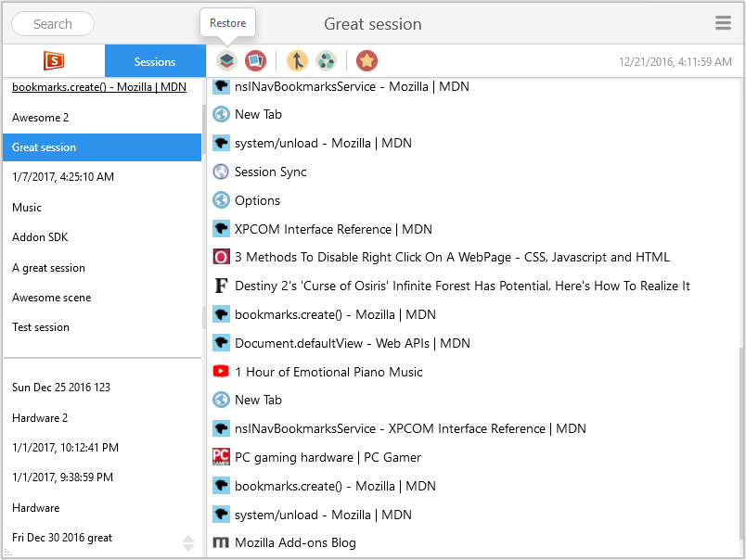Open 1 Hour of Emotional Piano Music

click(x=328, y=372)
